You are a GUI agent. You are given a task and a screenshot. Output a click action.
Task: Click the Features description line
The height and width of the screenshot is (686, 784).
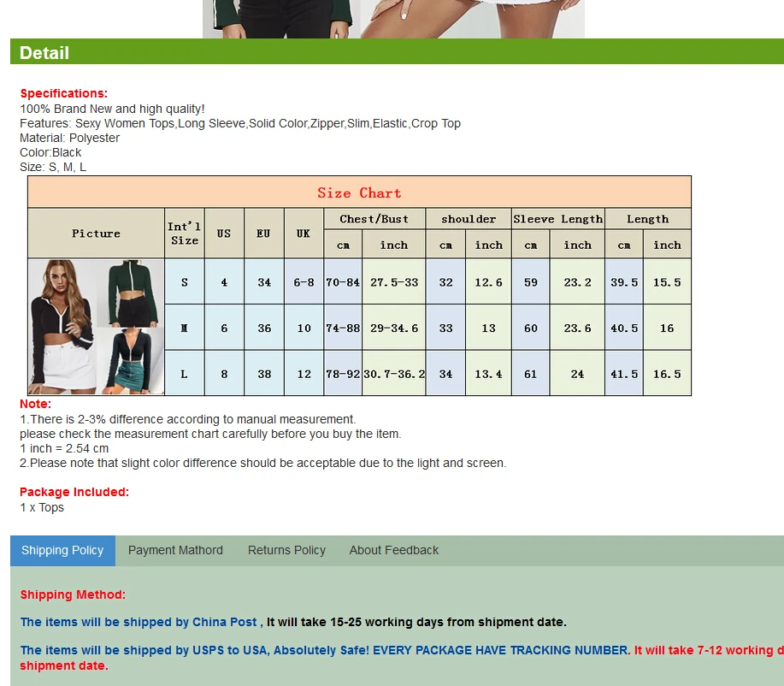pyautogui.click(x=240, y=123)
